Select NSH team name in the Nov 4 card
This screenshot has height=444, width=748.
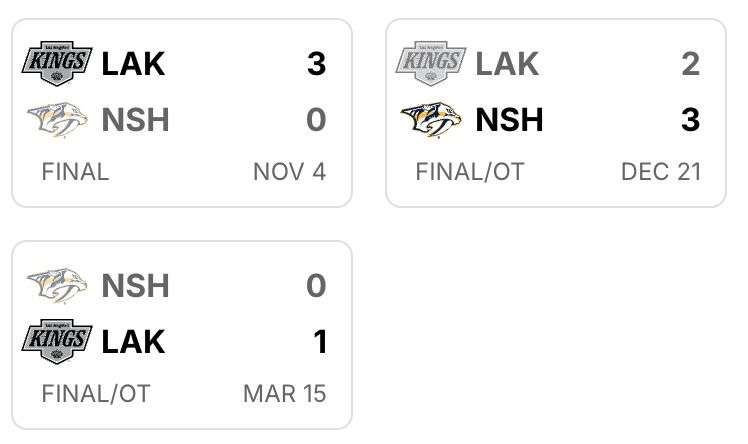coord(136,120)
